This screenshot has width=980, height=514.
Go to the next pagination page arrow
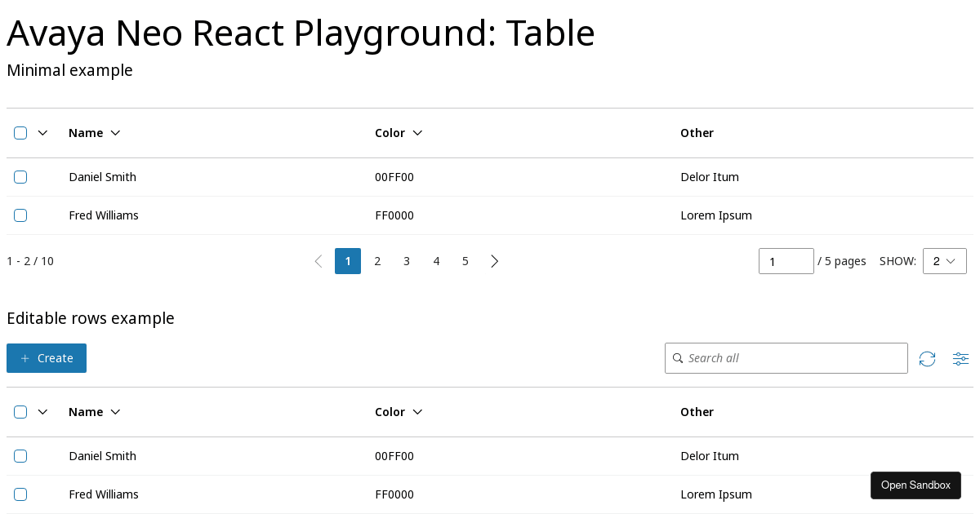pyautogui.click(x=495, y=261)
